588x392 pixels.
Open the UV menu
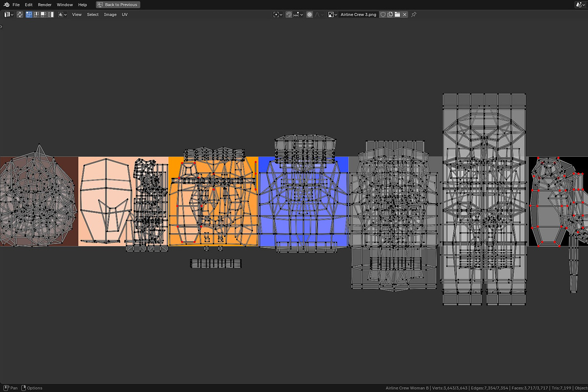click(124, 15)
